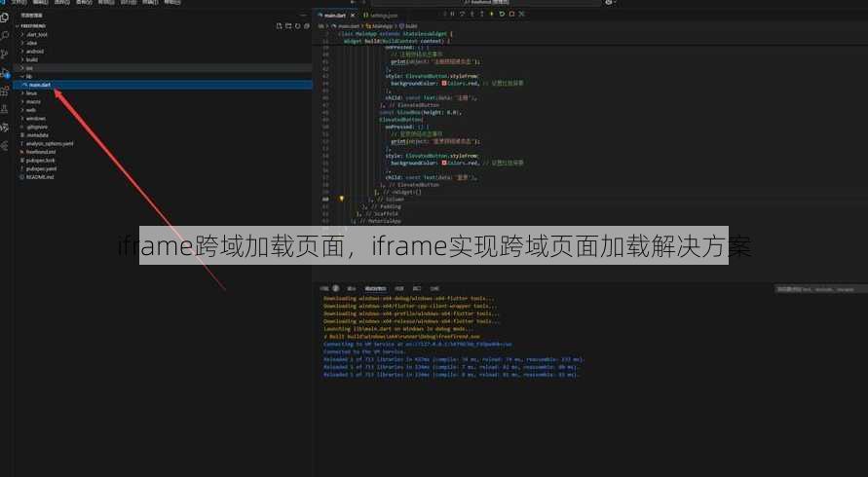868x477 pixels.
Task: Grab the debug toolbar drag handle
Action: pyautogui.click(x=444, y=14)
